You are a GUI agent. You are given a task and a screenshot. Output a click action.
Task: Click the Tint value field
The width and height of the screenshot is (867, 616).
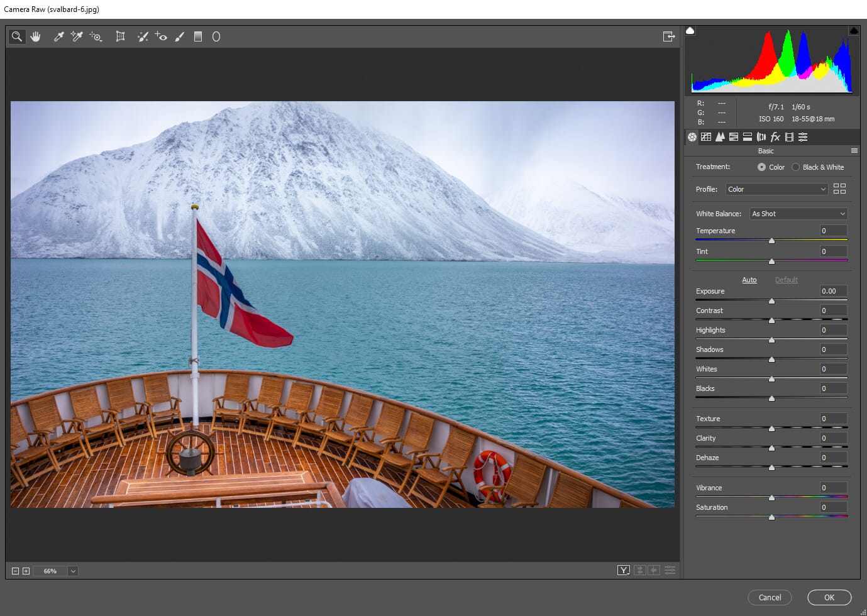tap(834, 251)
